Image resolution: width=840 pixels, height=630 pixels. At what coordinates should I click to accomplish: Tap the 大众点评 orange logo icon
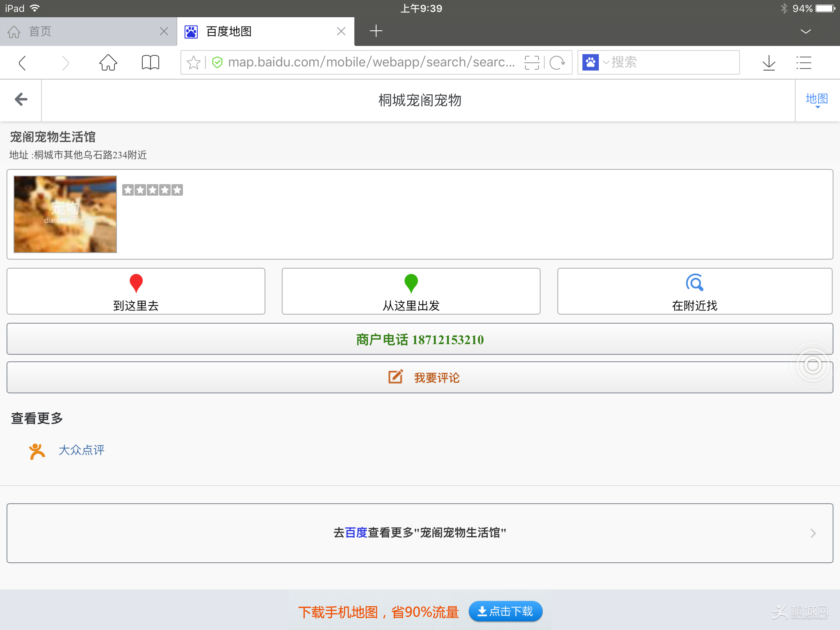(37, 451)
